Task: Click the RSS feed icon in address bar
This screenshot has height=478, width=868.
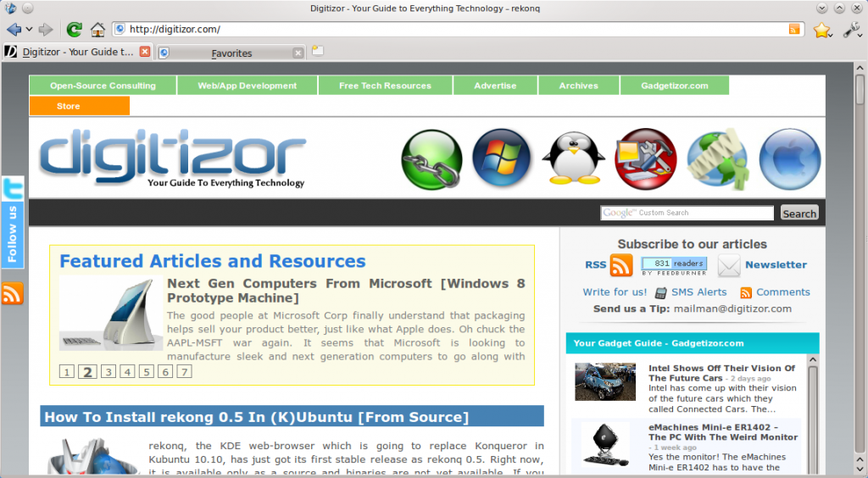Action: (794, 30)
